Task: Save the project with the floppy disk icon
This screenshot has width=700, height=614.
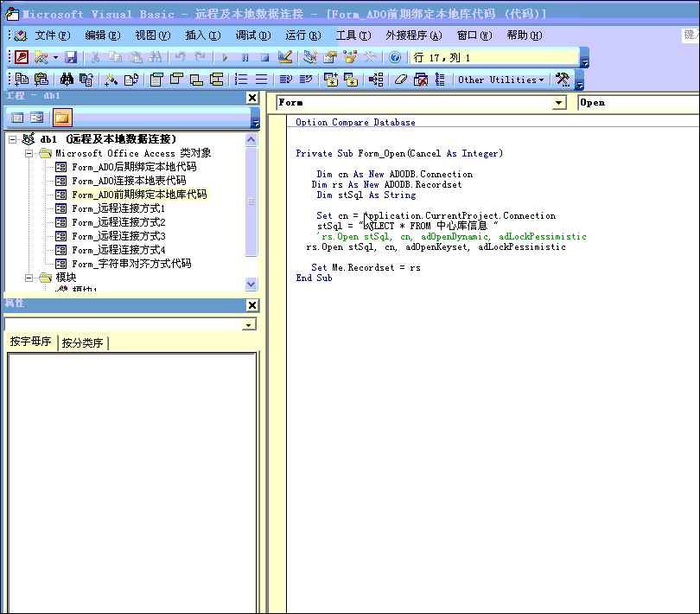Action: coord(71,57)
